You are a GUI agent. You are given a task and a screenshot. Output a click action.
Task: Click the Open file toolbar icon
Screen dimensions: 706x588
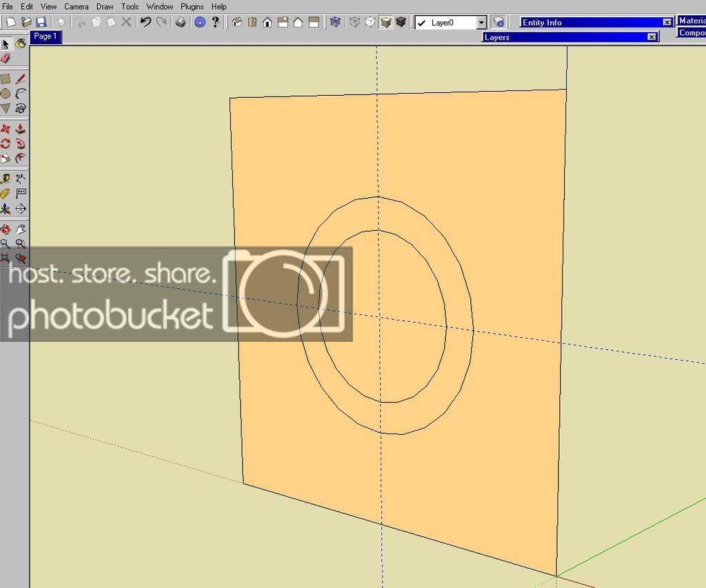click(x=26, y=22)
